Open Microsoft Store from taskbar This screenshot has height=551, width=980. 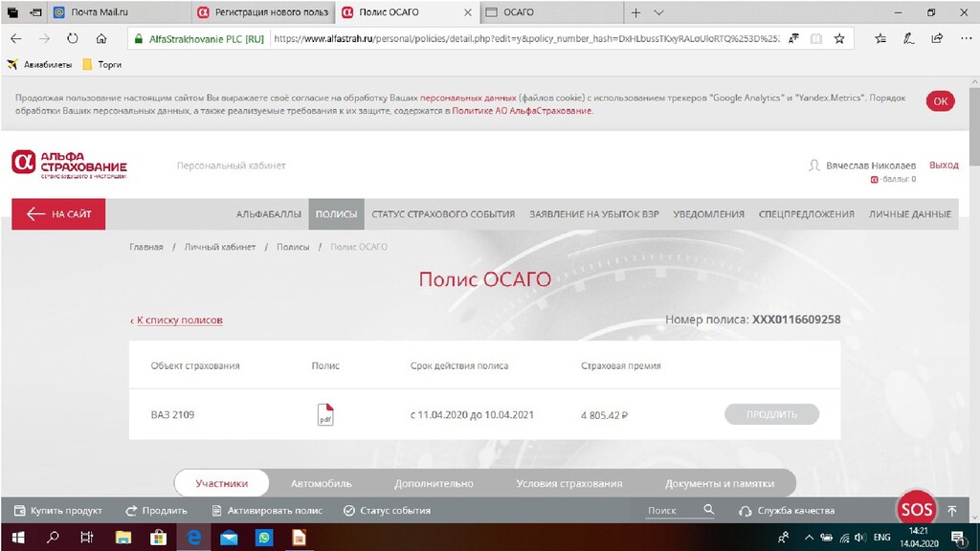pos(158,538)
